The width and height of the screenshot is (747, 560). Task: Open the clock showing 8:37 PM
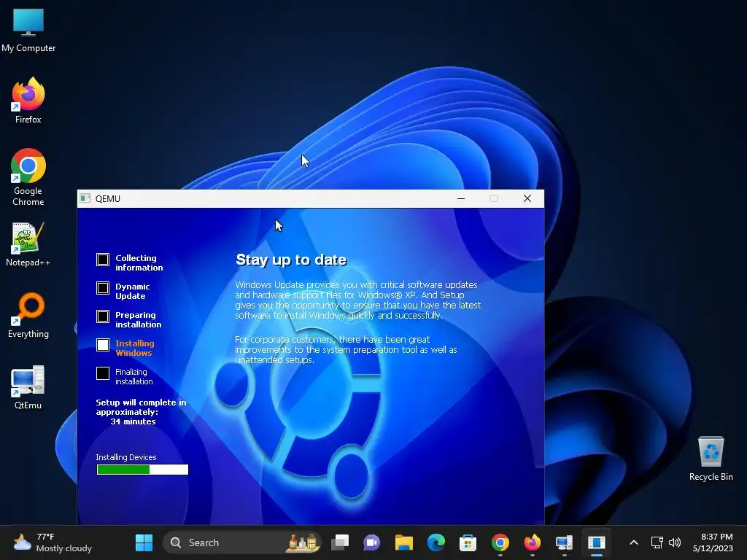[713, 542]
